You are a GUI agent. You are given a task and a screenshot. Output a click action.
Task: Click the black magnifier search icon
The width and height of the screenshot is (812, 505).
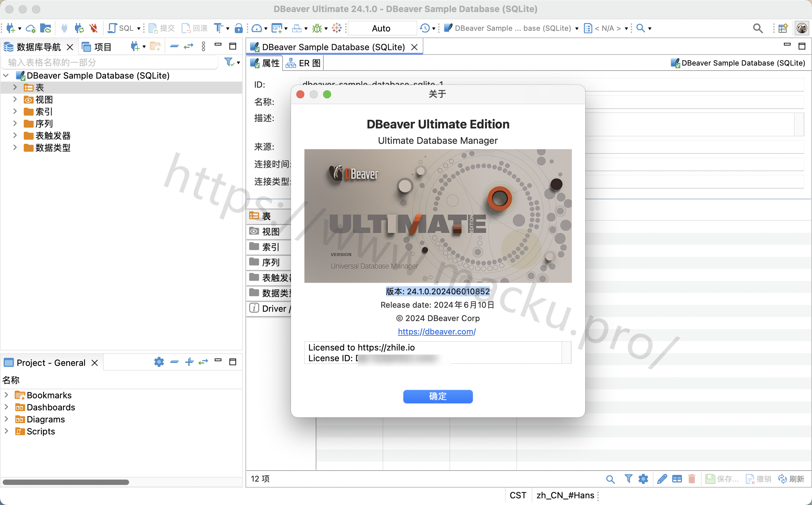[x=758, y=28]
